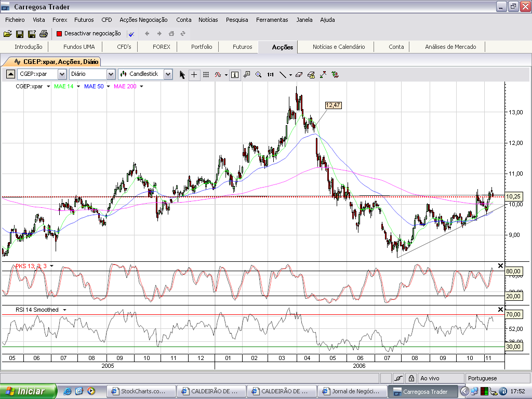
Task: Click Desactivar negociação button
Action: point(88,33)
